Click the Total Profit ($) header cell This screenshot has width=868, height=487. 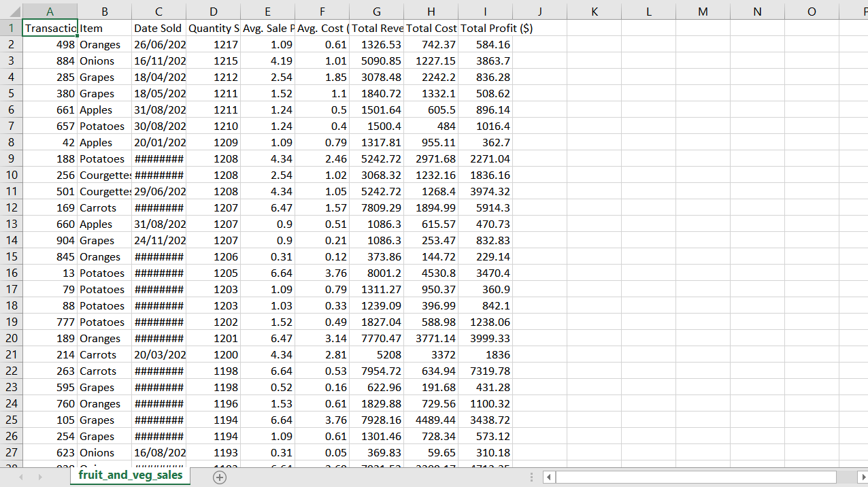[x=484, y=29]
